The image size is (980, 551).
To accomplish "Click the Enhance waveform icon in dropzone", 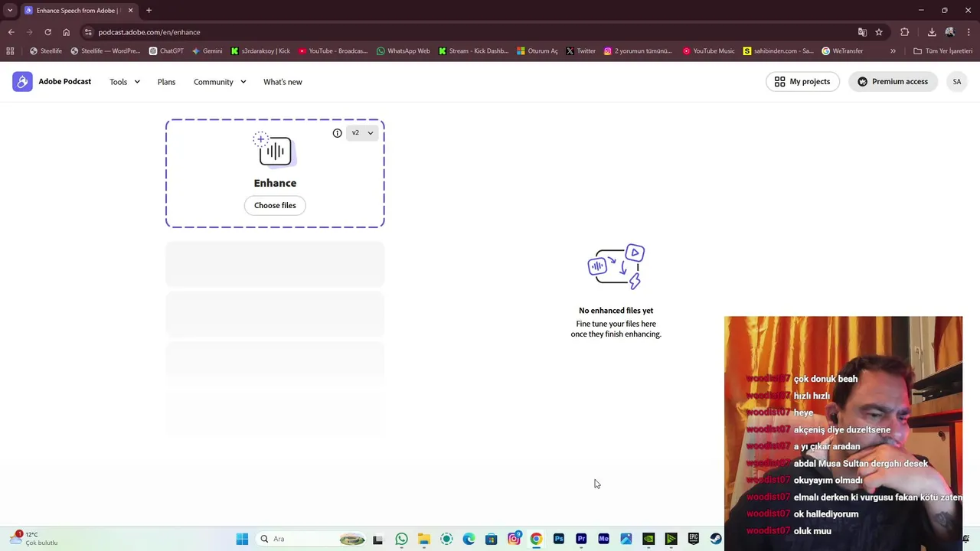I will [x=275, y=150].
